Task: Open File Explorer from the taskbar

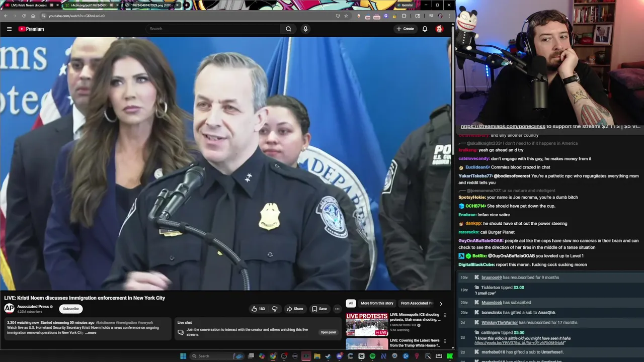Action: coord(317,356)
